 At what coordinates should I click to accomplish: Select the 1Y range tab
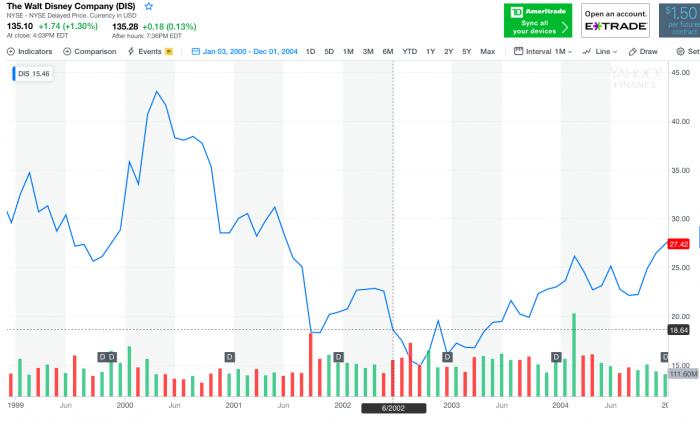(430, 51)
